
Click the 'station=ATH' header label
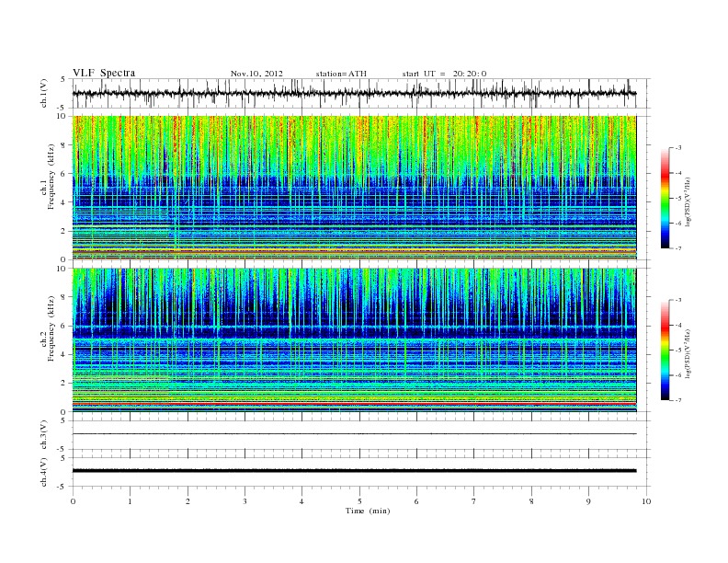point(341,74)
